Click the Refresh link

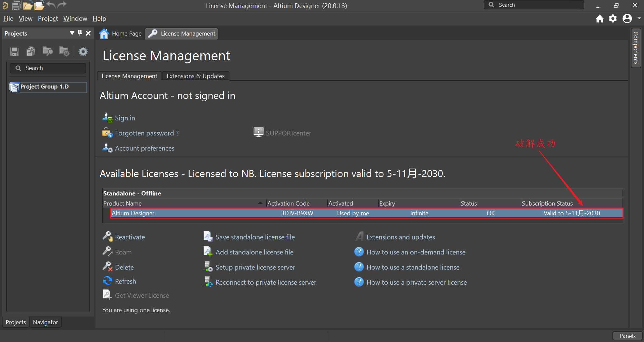click(x=125, y=281)
